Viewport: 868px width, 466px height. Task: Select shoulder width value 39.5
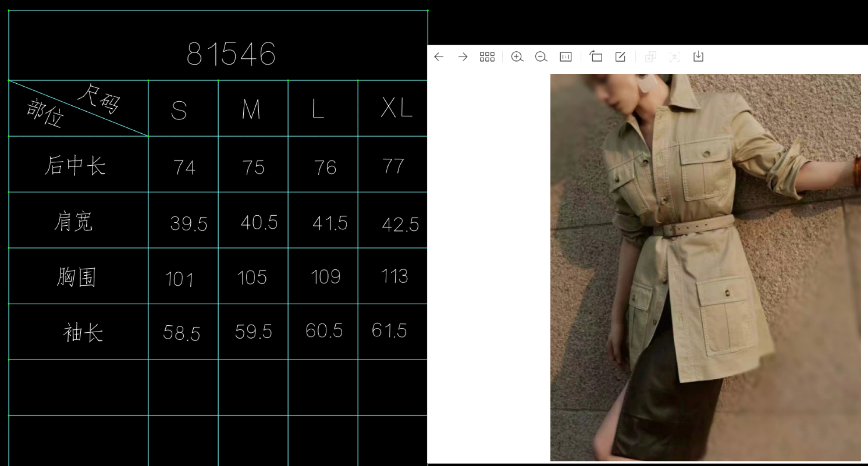pos(189,224)
